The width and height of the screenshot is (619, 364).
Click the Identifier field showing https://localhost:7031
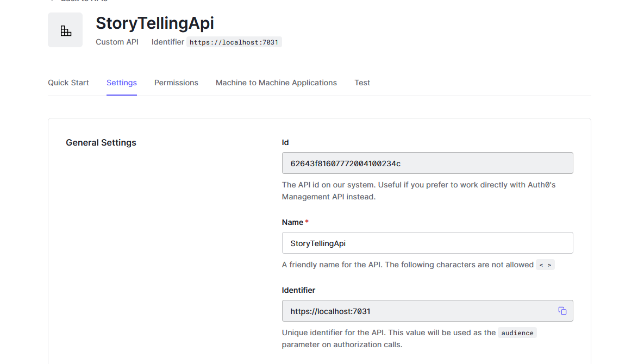tap(418, 311)
